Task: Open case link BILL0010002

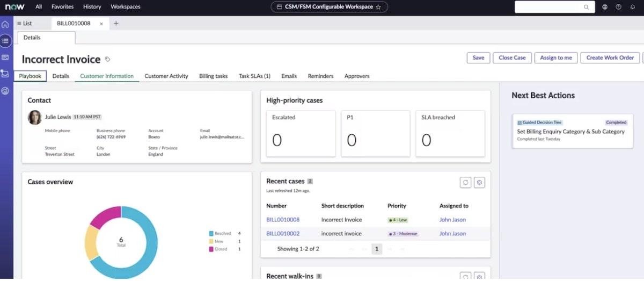Action: click(x=283, y=234)
